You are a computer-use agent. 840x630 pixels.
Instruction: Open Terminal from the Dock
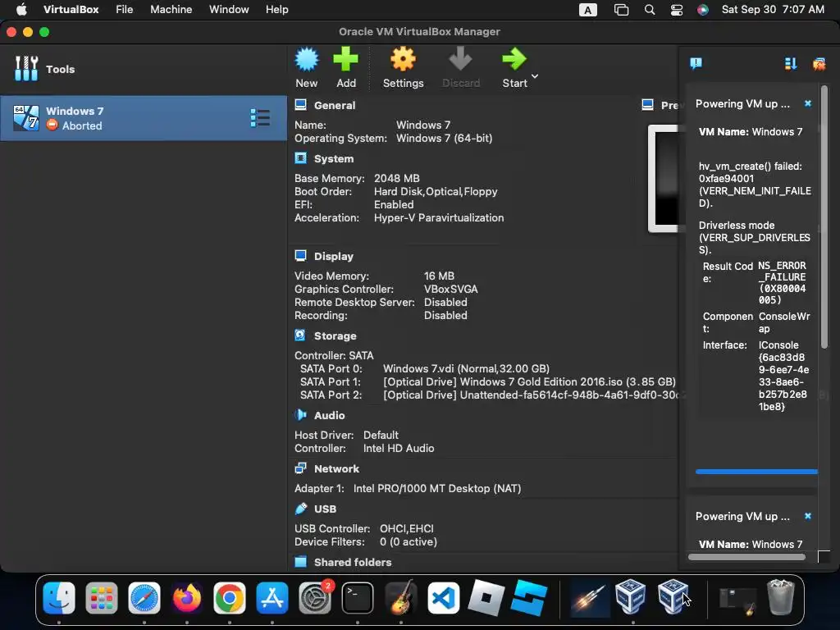pyautogui.click(x=358, y=597)
